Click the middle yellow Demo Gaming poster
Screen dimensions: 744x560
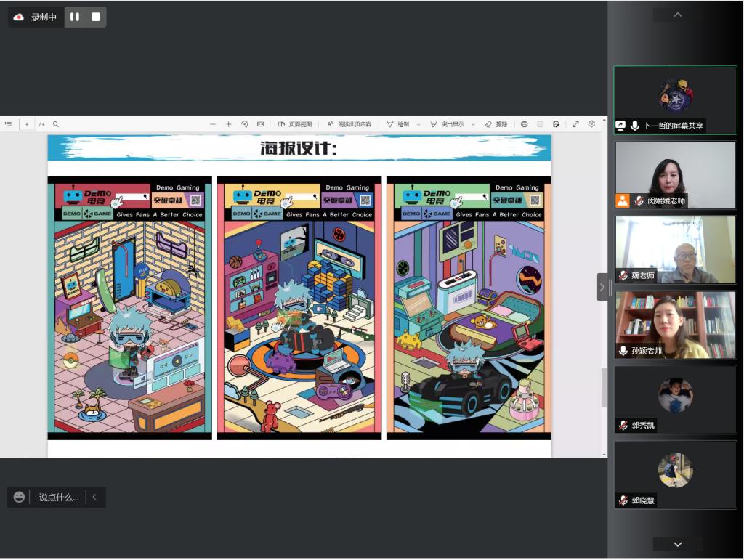click(299, 308)
